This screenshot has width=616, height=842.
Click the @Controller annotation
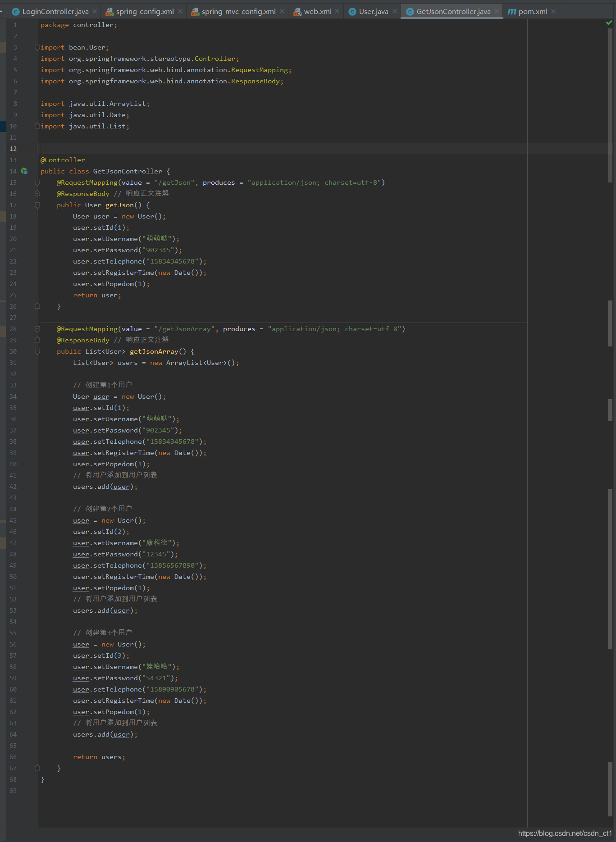coord(63,160)
